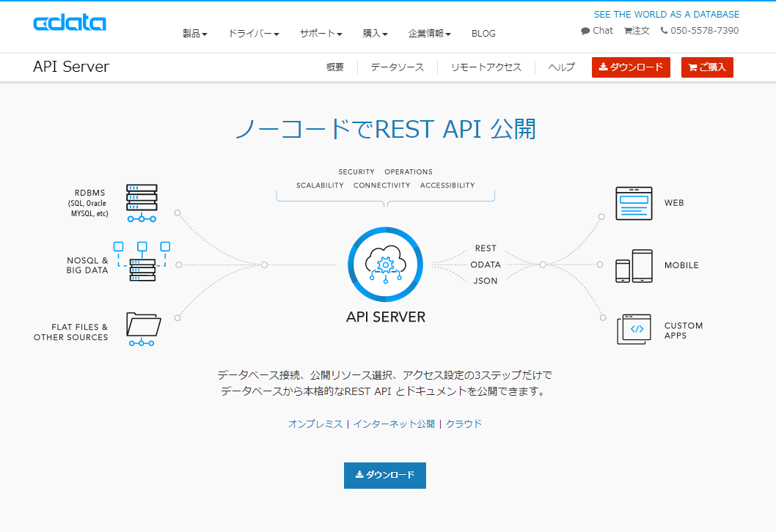776x532 pixels.
Task: Click the JSON output label
Action: click(x=486, y=281)
